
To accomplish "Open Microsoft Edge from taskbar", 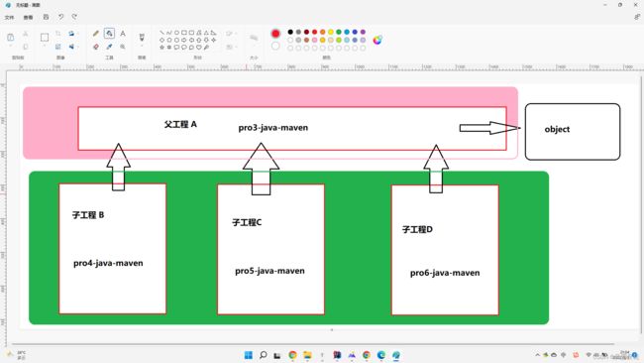I will (x=381, y=355).
